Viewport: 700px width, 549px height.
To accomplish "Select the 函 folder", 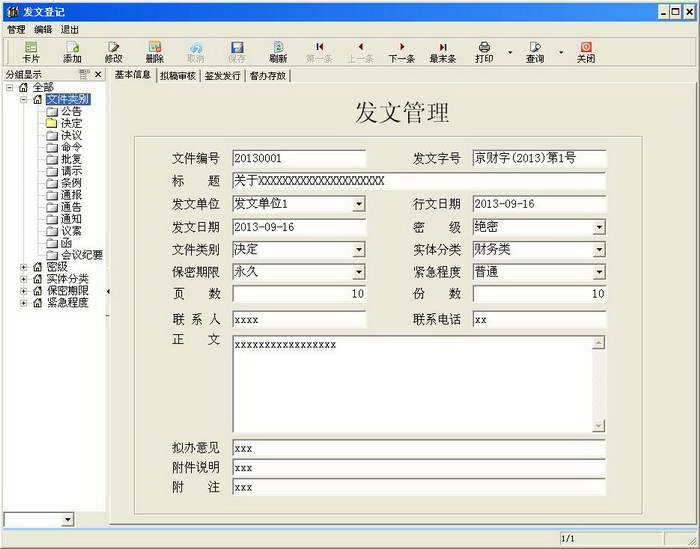I will click(x=59, y=243).
